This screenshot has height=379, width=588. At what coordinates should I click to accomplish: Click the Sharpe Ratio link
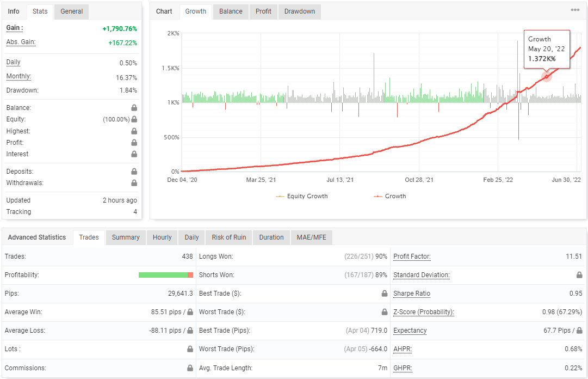[x=411, y=294]
